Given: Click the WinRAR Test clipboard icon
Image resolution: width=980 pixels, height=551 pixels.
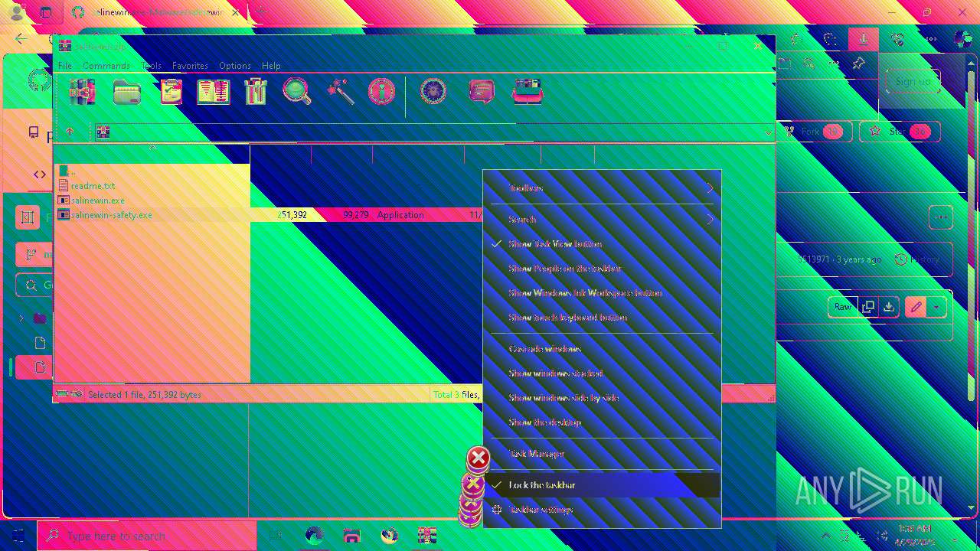Looking at the screenshot, I should point(171,92).
